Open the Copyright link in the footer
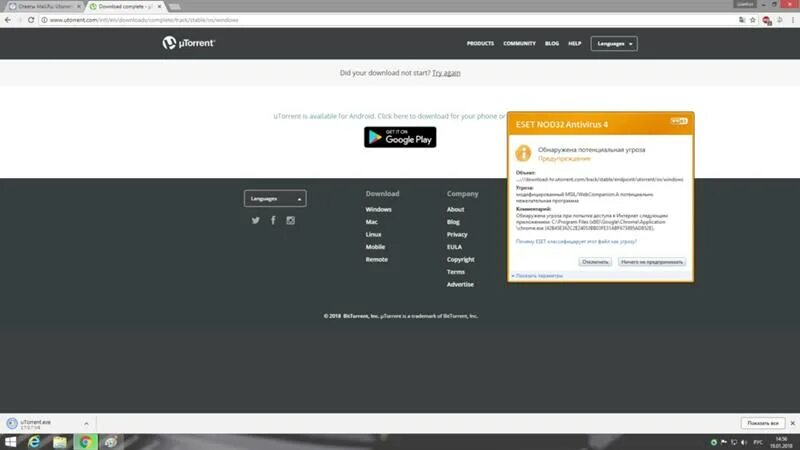 point(460,259)
